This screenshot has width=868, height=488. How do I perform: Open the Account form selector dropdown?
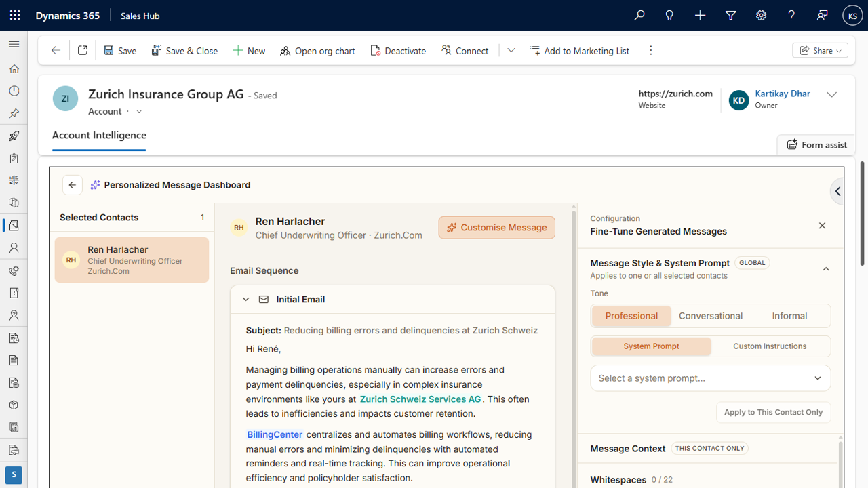pyautogui.click(x=139, y=112)
